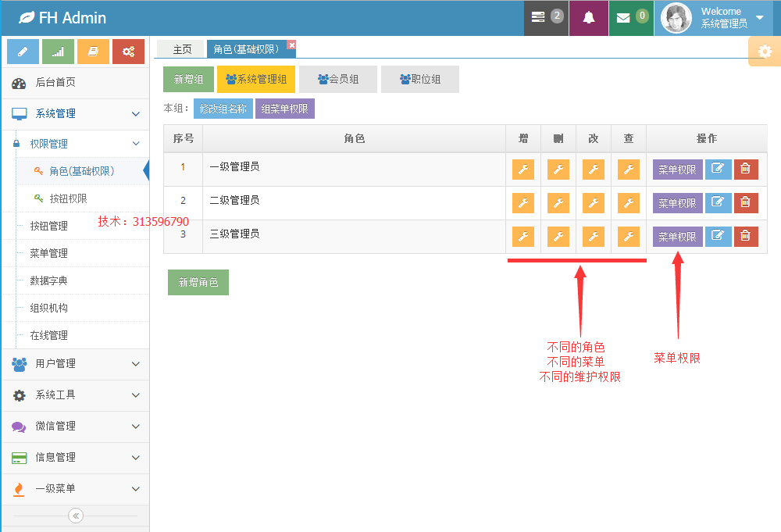
Task: Expand the 微信管理 menu chevron
Action: [135, 427]
